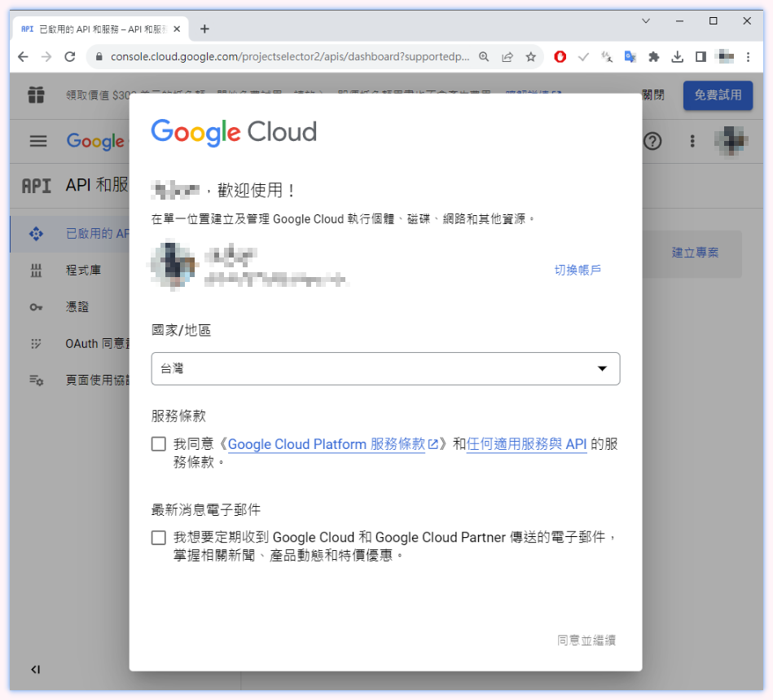Click the grey checkmark extension icon
This screenshot has width=773, height=700.
click(x=583, y=57)
